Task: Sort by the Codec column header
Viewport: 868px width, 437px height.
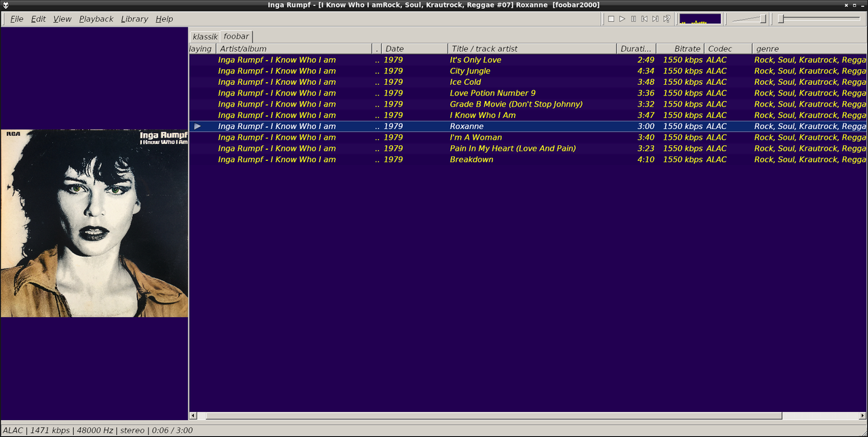Action: tap(728, 49)
